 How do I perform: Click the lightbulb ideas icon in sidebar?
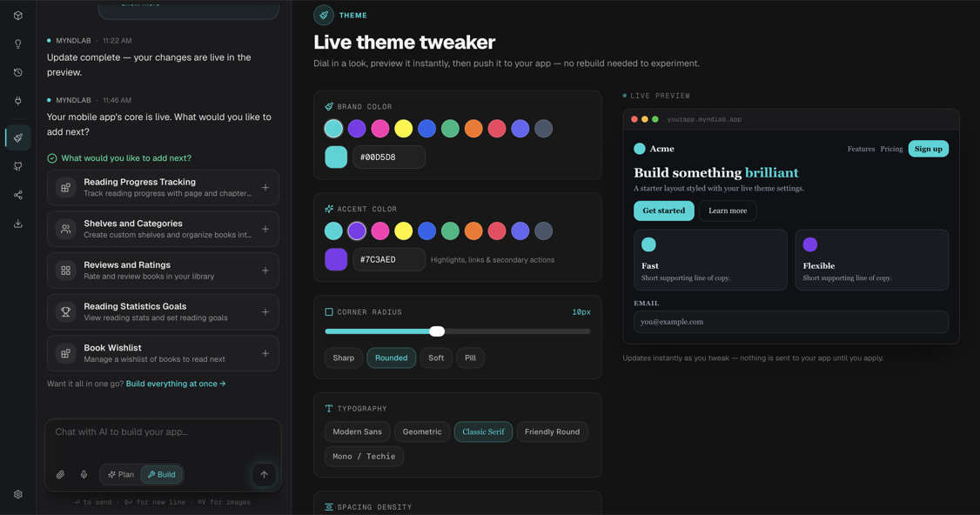pyautogui.click(x=18, y=43)
